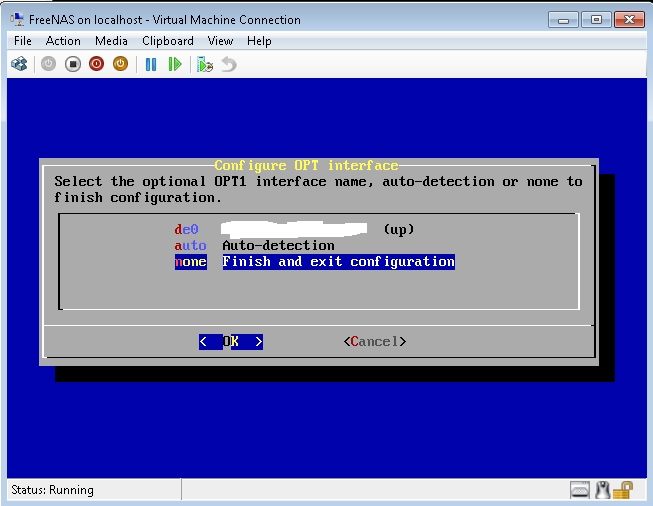653x506 pixels.
Task: Click the greyed Start VM toolbar icon
Action: point(48,64)
